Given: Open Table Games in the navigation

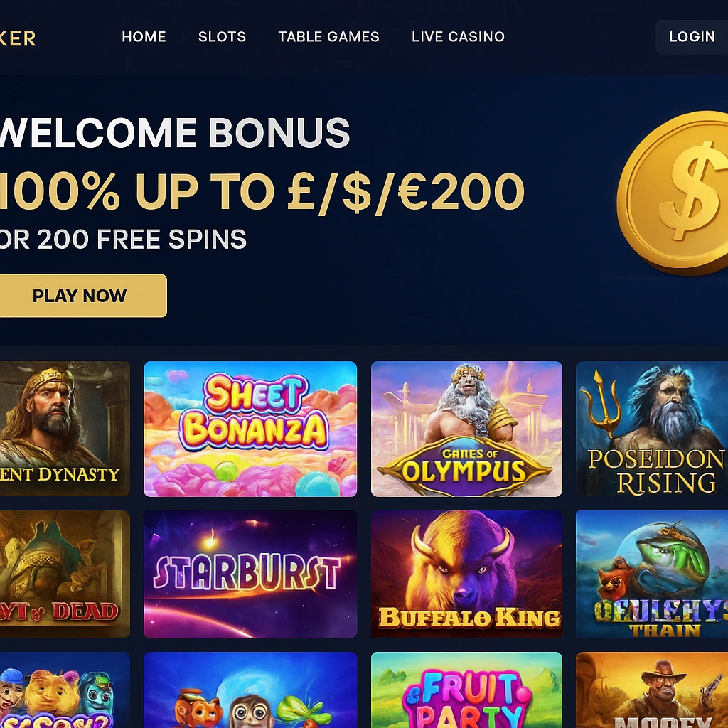Looking at the screenshot, I should click(x=328, y=37).
